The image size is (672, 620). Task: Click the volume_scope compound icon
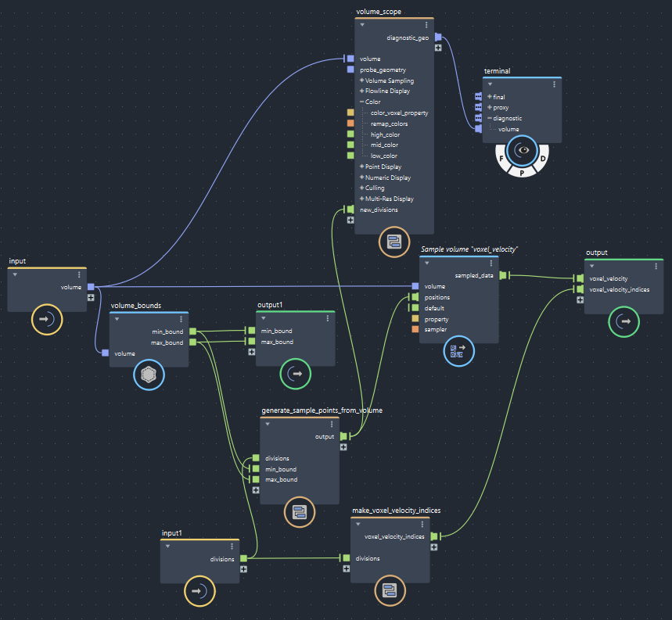[393, 242]
